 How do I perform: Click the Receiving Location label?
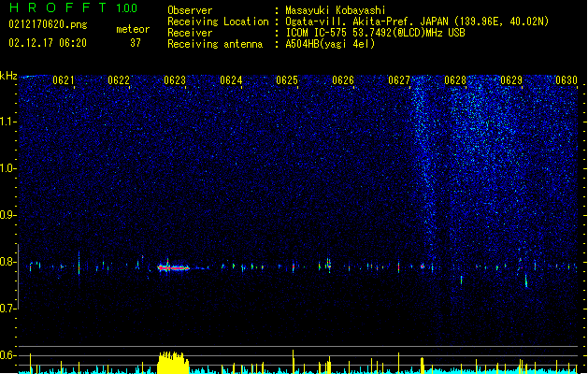click(218, 22)
